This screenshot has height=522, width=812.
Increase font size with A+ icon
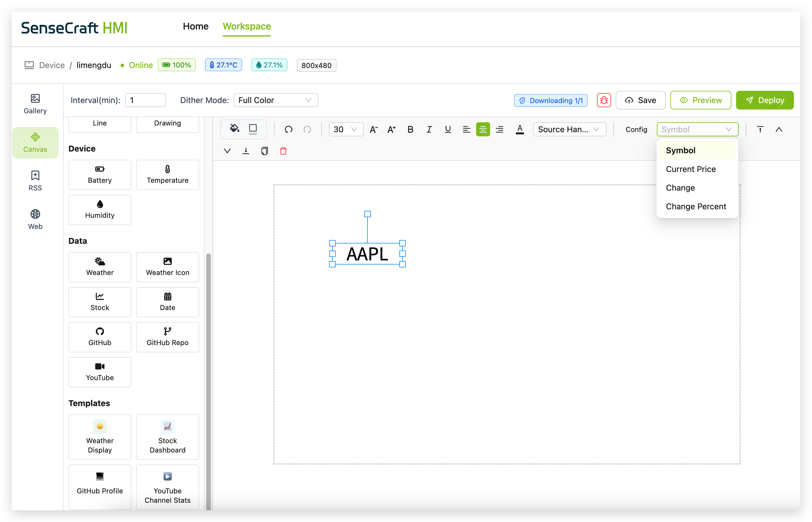[x=392, y=129]
